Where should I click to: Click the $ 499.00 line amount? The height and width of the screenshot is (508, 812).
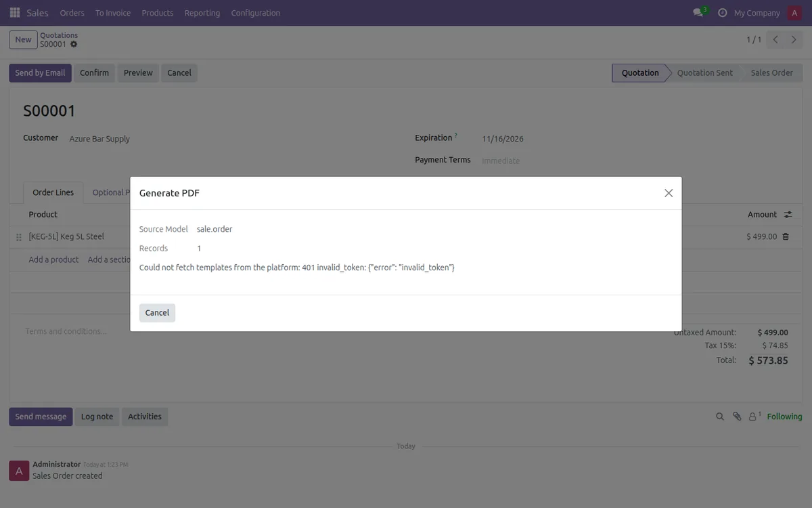[761, 236]
